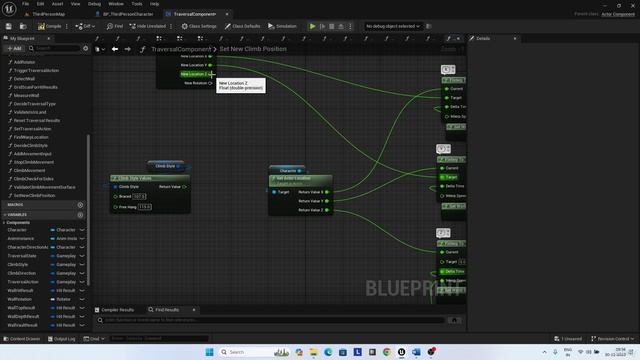Viewport: 640px width, 360px height.
Task: Toggle visibility eye for AnimInstance variable
Action: click(x=82, y=238)
